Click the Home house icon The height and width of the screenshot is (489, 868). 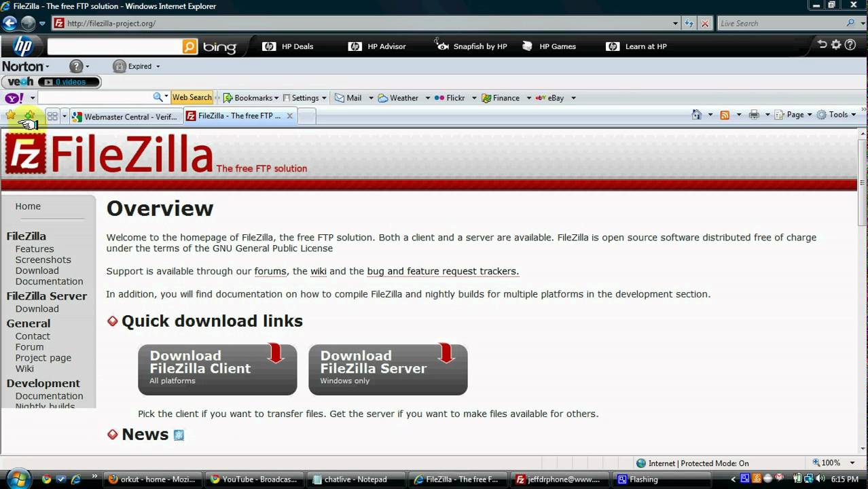point(696,115)
